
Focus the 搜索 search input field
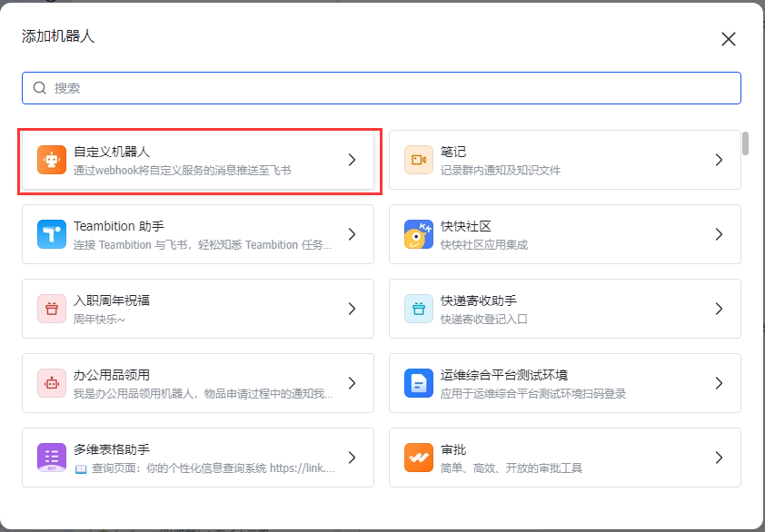382,88
